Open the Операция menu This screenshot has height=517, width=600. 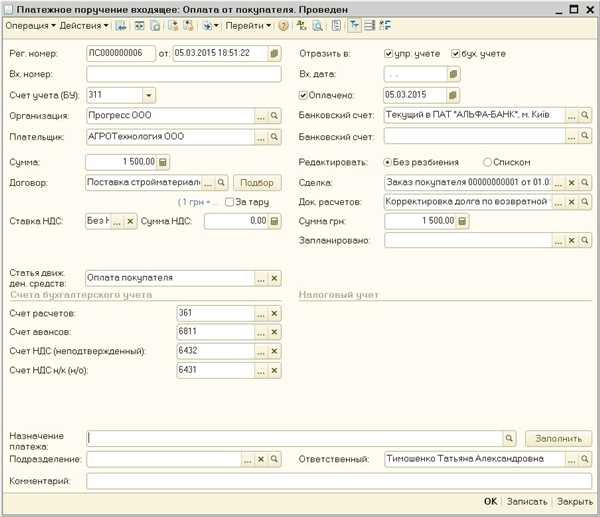click(x=30, y=26)
